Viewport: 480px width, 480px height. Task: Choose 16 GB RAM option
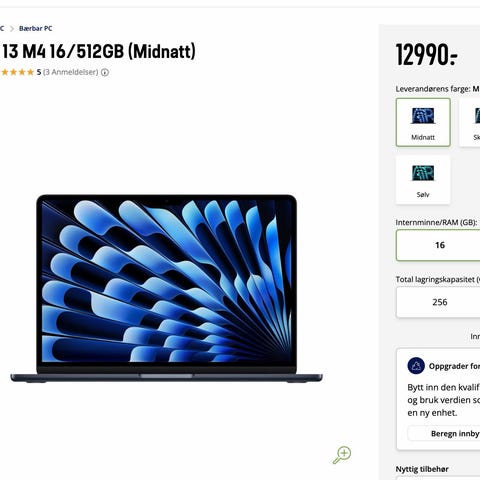(x=438, y=245)
